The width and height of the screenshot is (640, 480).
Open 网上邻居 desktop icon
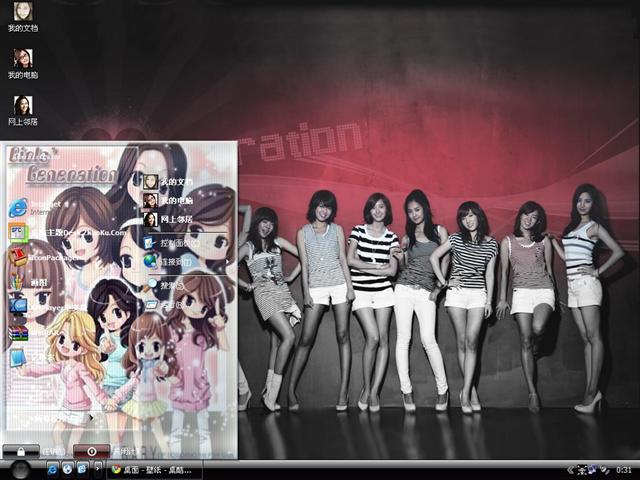[x=23, y=111]
